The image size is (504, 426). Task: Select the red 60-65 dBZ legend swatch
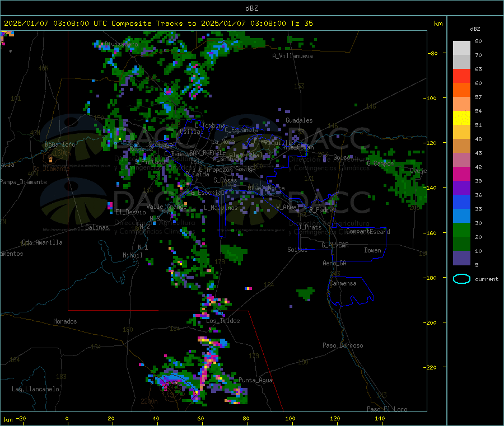pos(461,76)
